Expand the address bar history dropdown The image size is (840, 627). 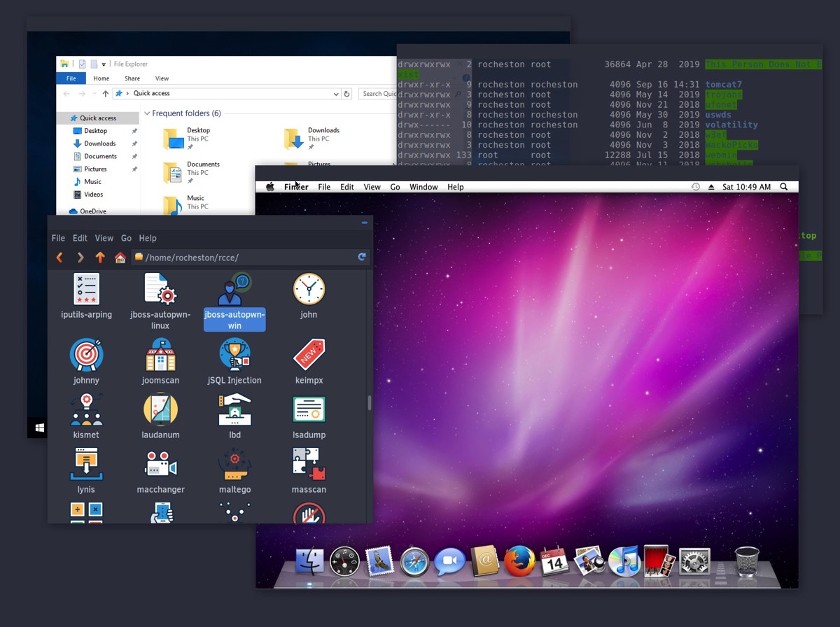click(x=336, y=94)
